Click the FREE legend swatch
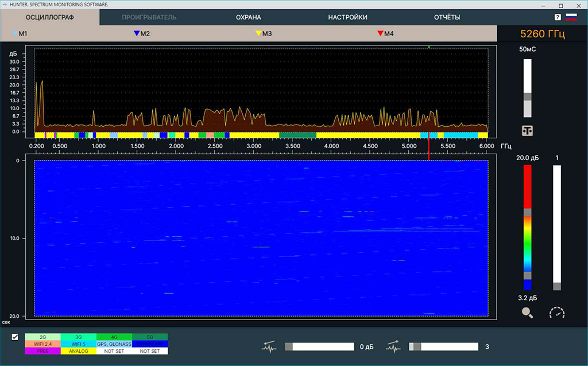The image size is (588, 366). pyautogui.click(x=42, y=351)
